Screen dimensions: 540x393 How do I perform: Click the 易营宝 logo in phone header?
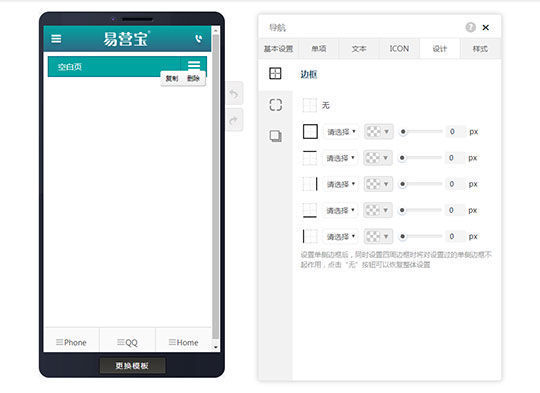[x=126, y=39]
